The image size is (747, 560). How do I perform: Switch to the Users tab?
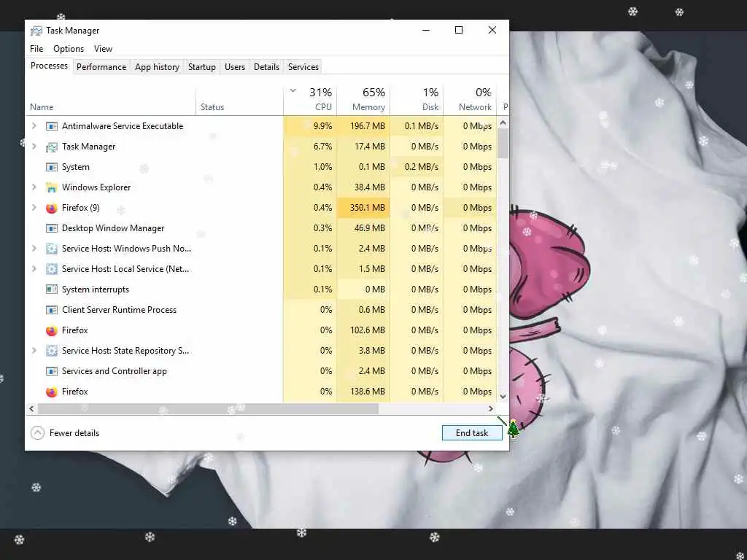pyautogui.click(x=235, y=67)
